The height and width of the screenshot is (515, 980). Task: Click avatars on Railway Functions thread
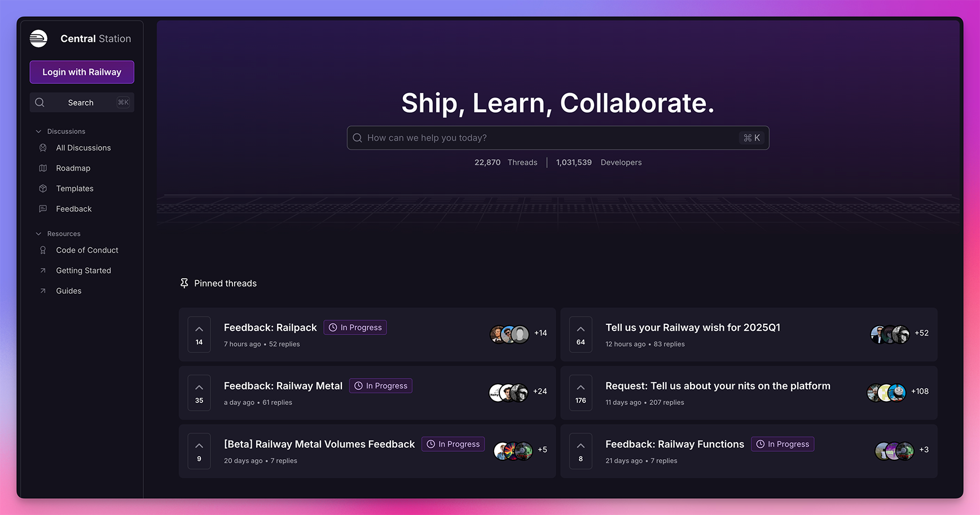(x=895, y=451)
